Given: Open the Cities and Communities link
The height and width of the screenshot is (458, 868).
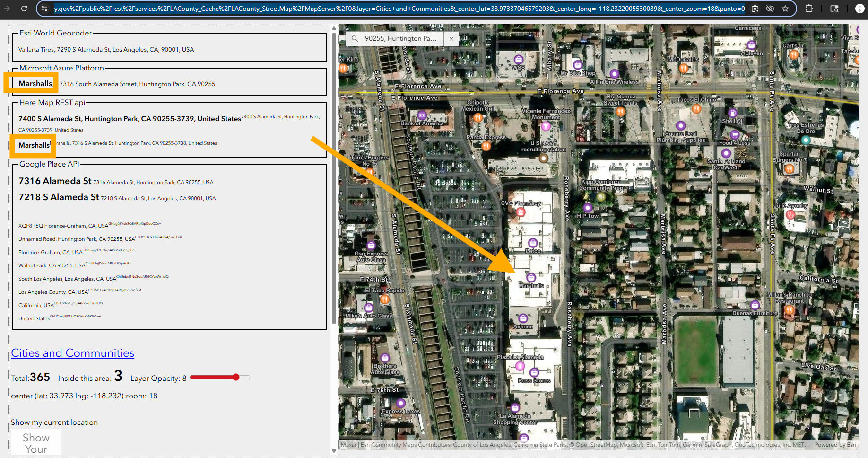Looking at the screenshot, I should (72, 353).
